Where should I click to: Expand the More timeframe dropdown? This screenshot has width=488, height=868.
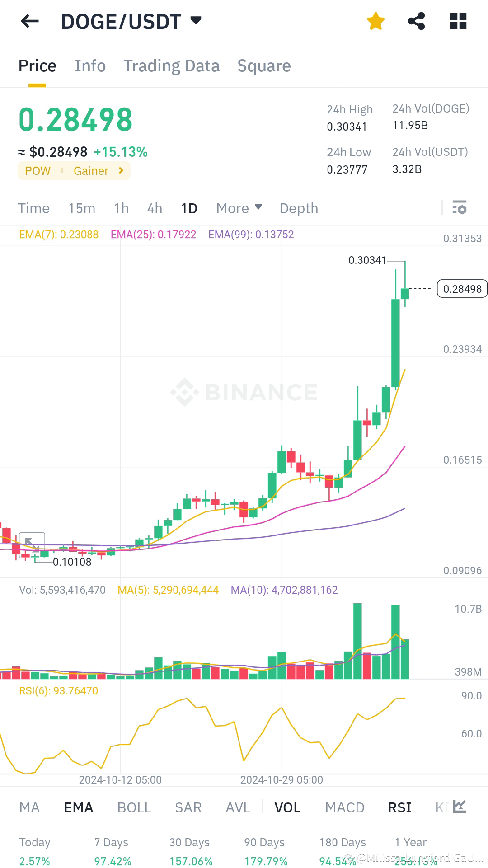(x=239, y=208)
